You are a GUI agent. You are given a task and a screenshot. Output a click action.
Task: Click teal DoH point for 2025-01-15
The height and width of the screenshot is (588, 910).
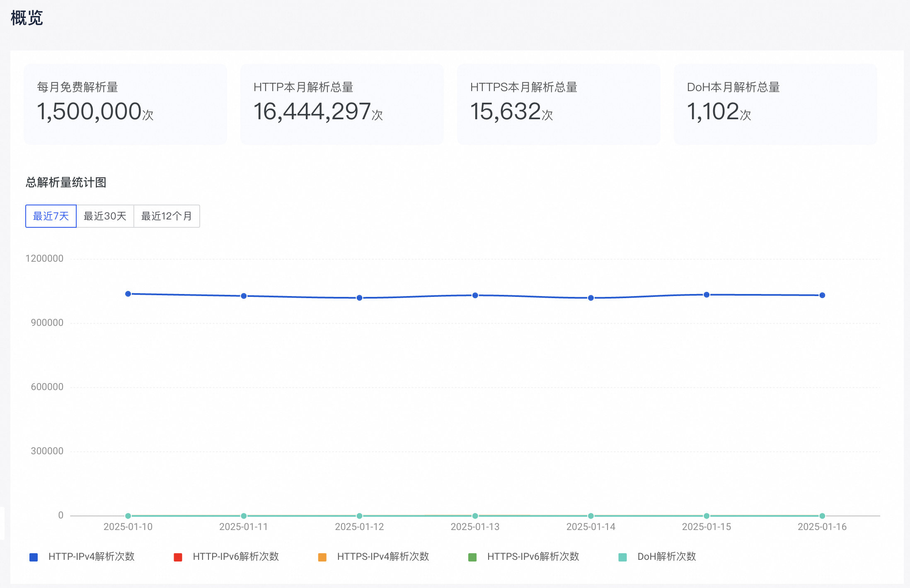click(707, 516)
